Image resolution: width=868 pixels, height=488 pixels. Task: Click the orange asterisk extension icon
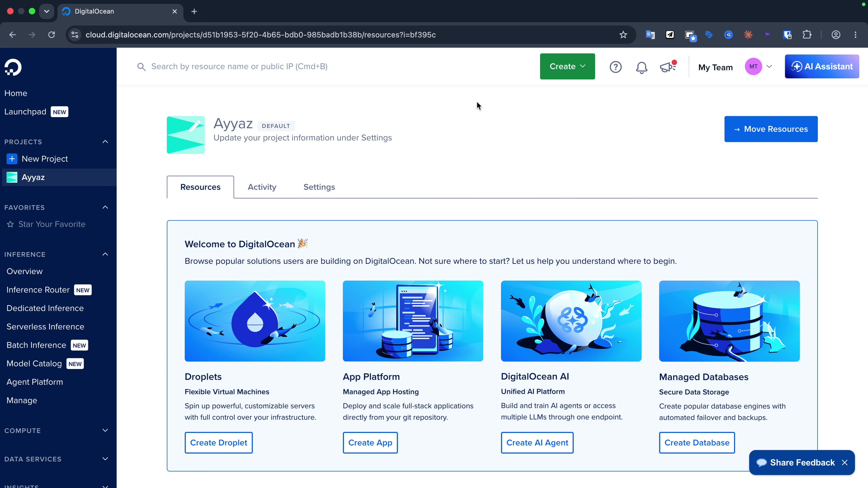pos(748,35)
